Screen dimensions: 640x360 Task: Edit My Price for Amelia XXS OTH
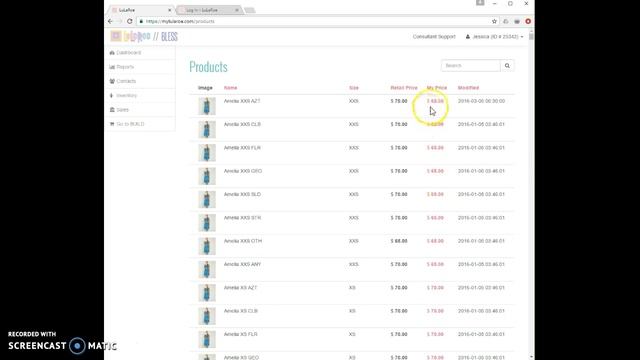[435, 240]
